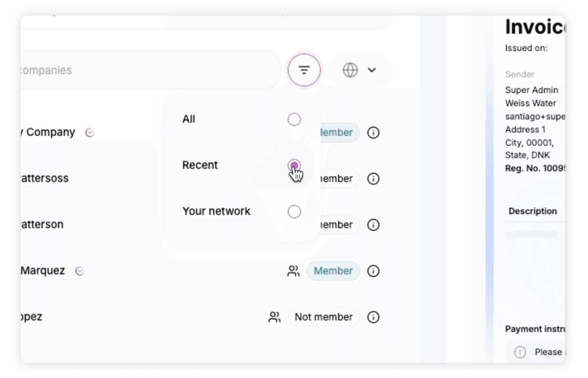The width and height of the screenshot is (588, 378).
Task: Click the filter icon button
Action: pyautogui.click(x=304, y=70)
